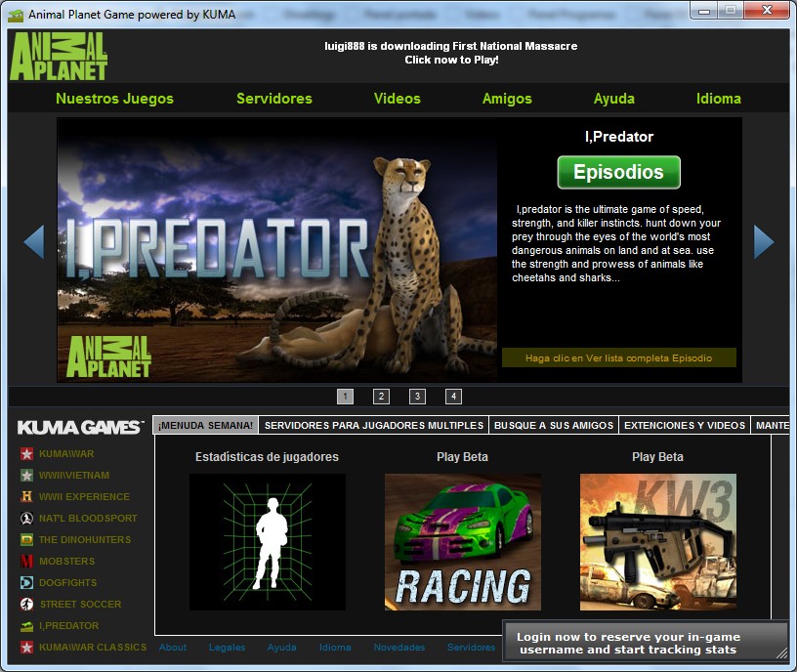The width and height of the screenshot is (797, 672).
Task: Open the Ayuda menu in top navigation
Action: (x=614, y=99)
